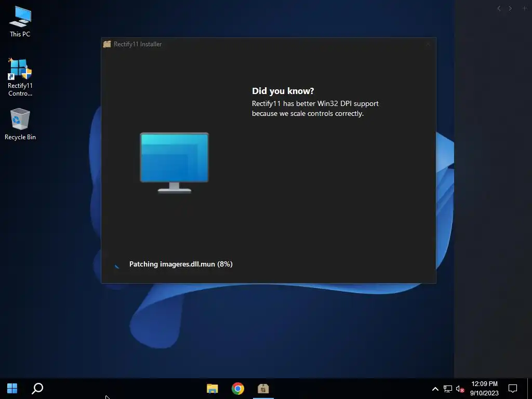Open taskbar Search
Screen dimensions: 532x399
click(37, 388)
